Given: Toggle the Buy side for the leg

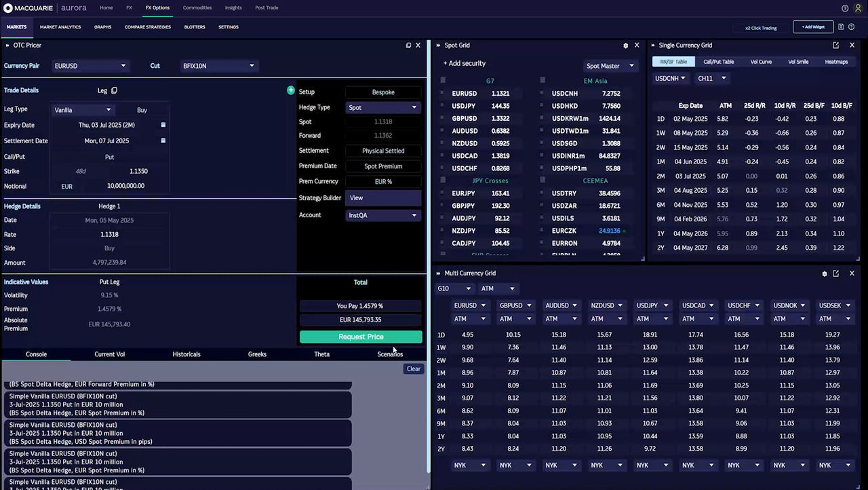Looking at the screenshot, I should (x=142, y=110).
